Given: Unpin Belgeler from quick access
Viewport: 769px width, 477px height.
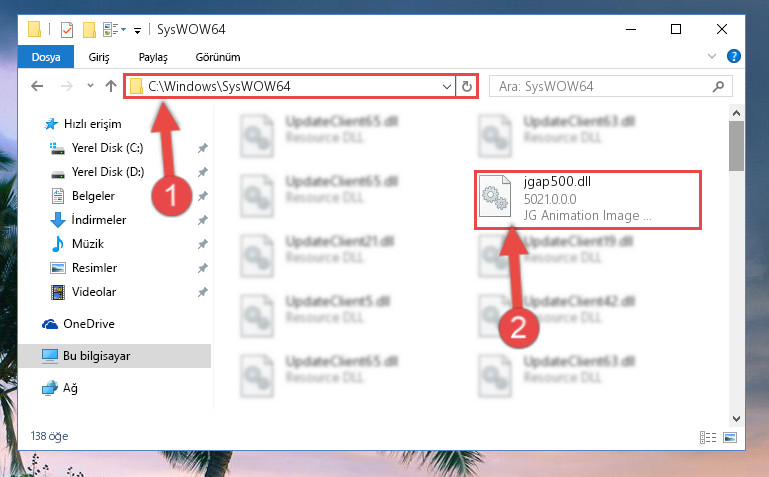Looking at the screenshot, I should (x=203, y=196).
